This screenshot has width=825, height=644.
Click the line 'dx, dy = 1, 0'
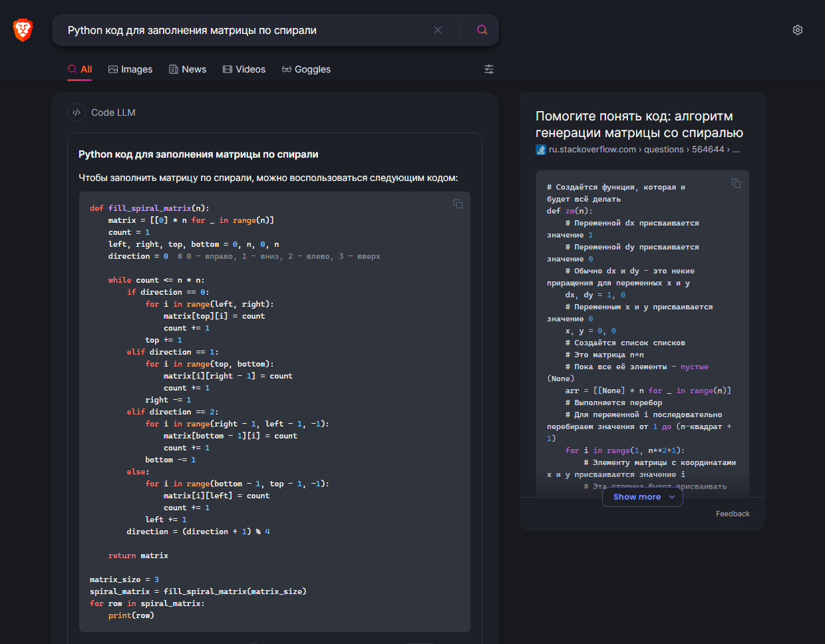click(595, 295)
